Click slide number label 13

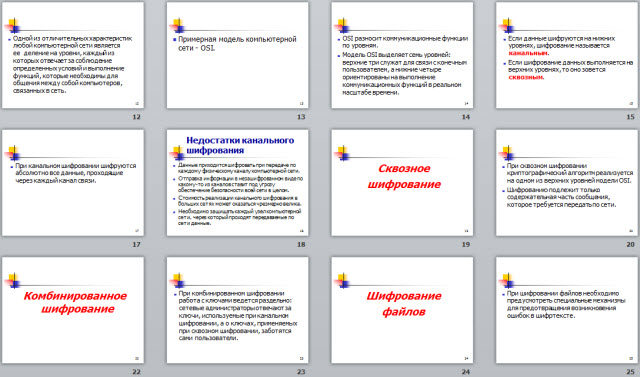pos(301,117)
